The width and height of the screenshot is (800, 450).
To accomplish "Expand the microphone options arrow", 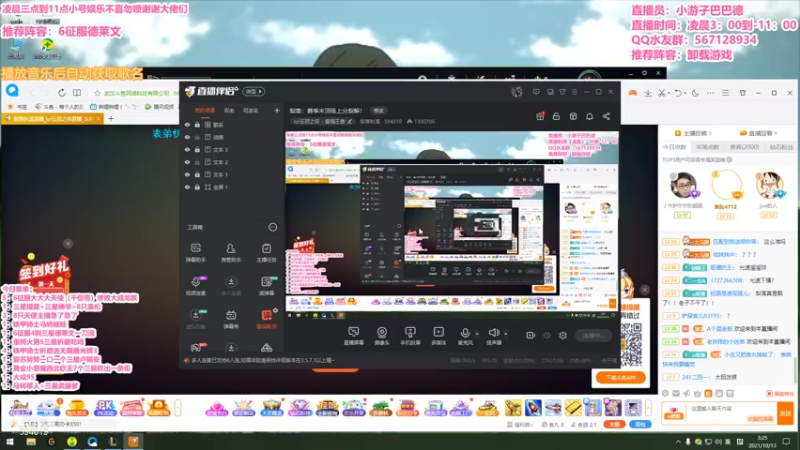I will click(477, 334).
